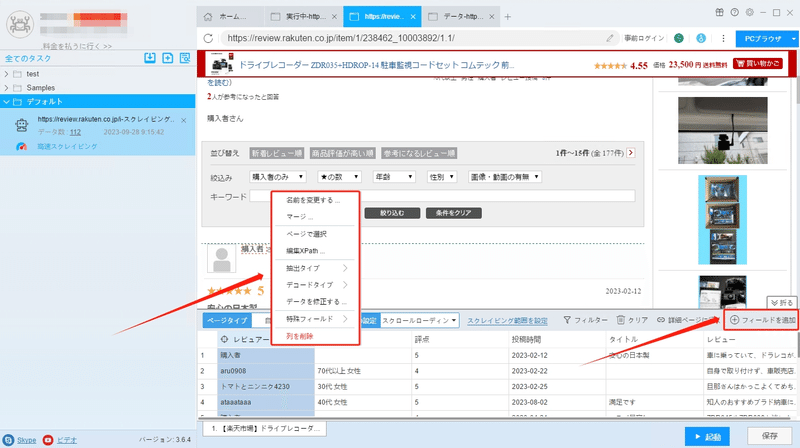Open the PCブラウザ dropdown arrow

pyautogui.click(x=793, y=38)
